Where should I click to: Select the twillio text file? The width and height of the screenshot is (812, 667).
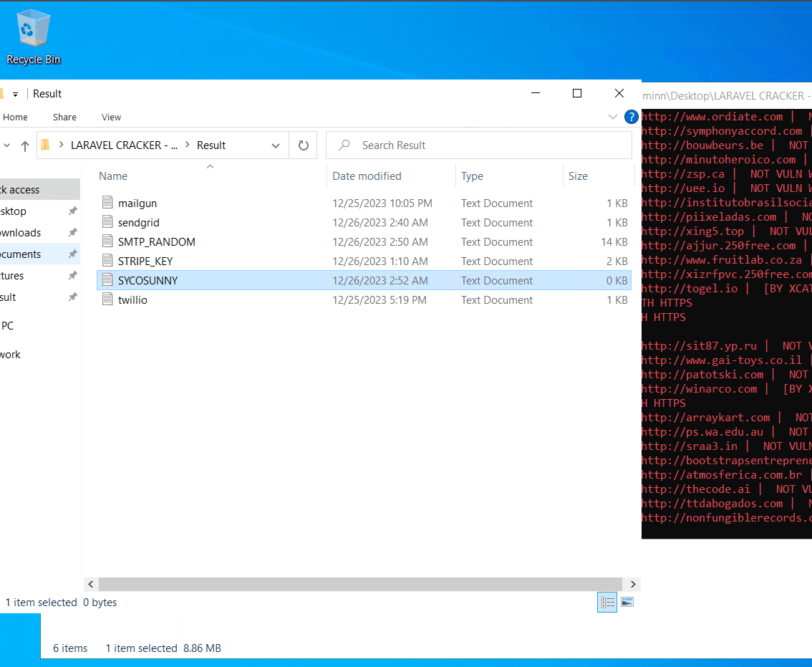[x=132, y=300]
